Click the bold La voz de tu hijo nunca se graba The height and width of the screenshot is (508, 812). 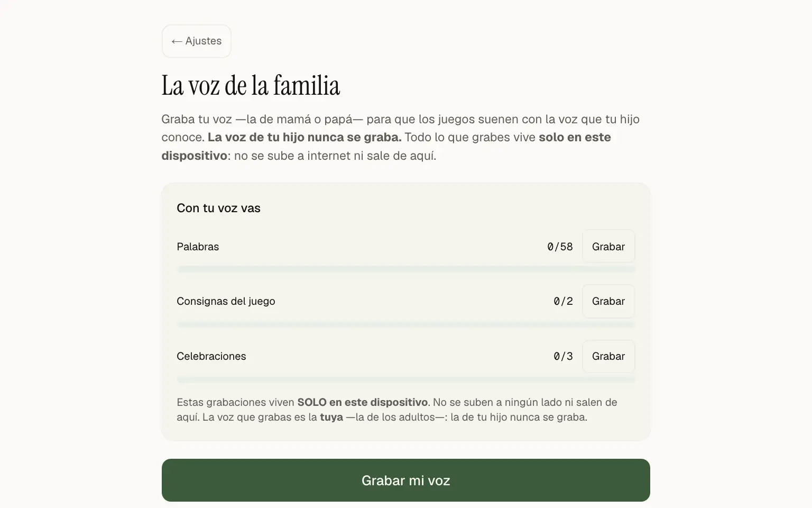[304, 137]
